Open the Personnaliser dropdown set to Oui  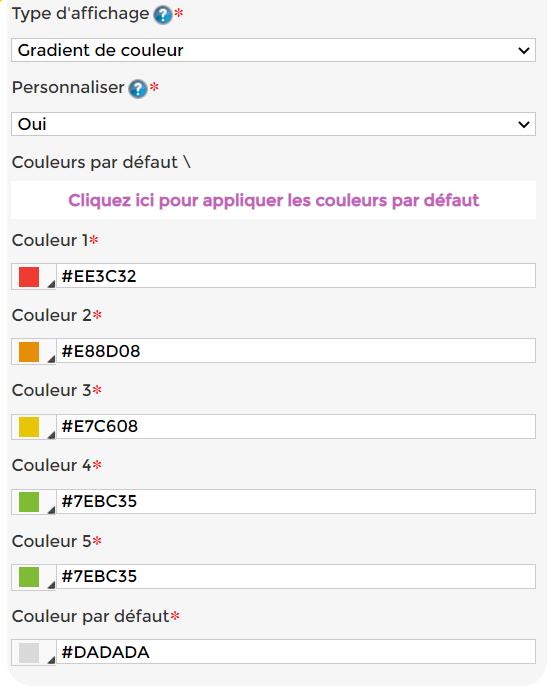273,124
